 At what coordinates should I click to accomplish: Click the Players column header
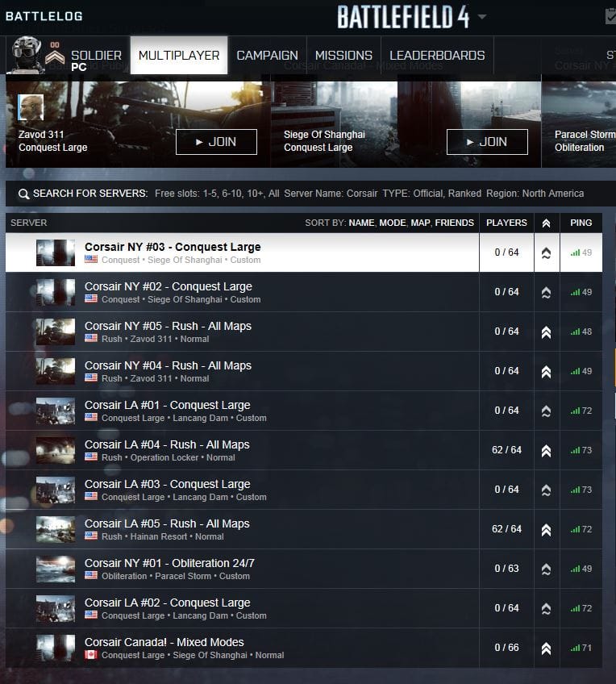click(x=506, y=223)
